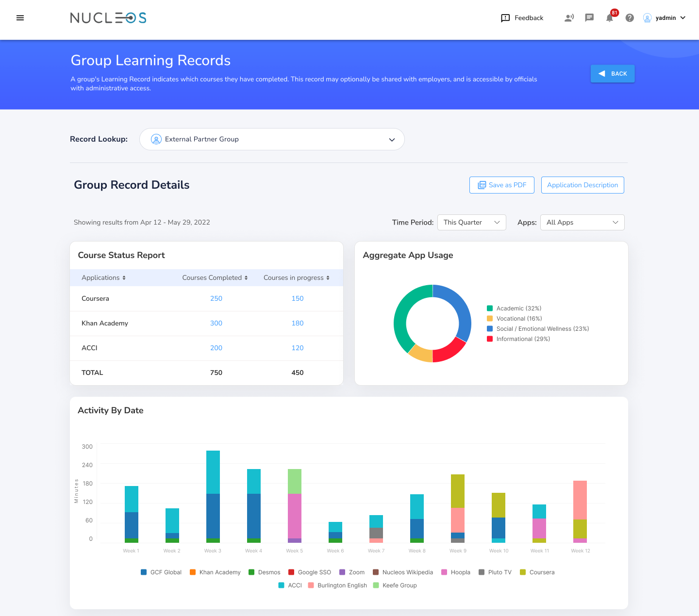
Task: Toggle Burlington English series in chart legend
Action: tap(337, 585)
